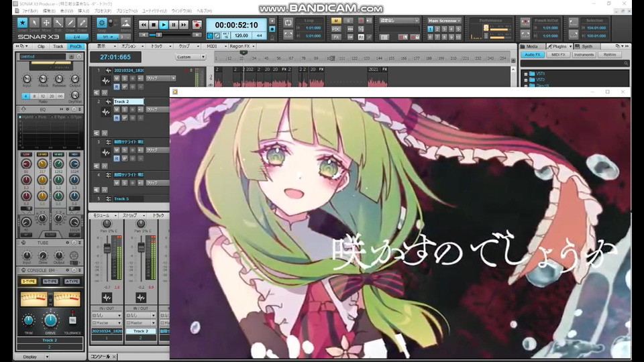Screen dimensions: 644x362
Task: Switch to the ProCh inspector tab
Action: coord(76,46)
